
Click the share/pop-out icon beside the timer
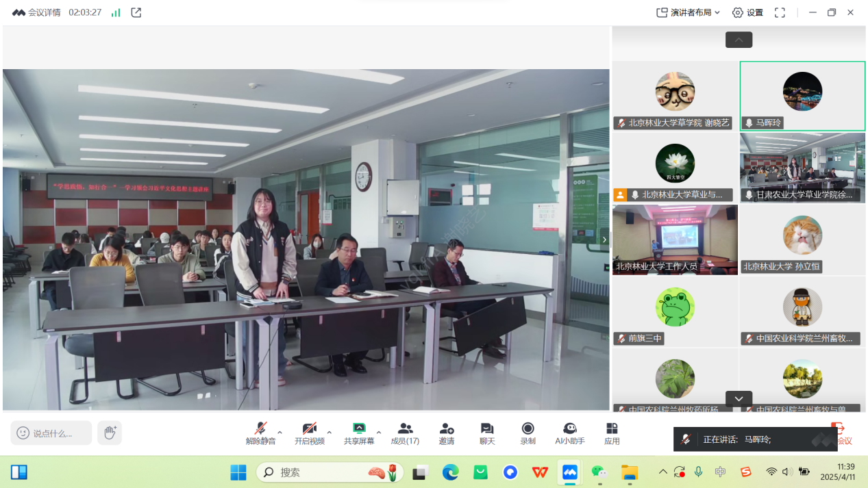tap(136, 12)
